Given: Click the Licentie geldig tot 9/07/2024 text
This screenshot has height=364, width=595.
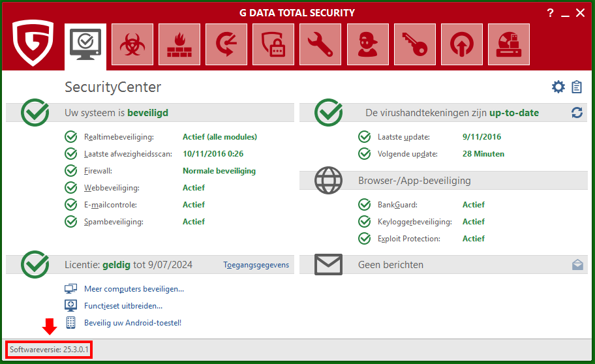Looking at the screenshot, I should [x=129, y=265].
